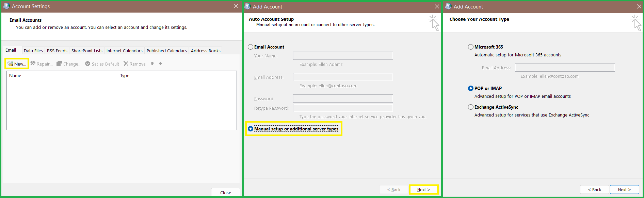Screen dimensions: 644x198
Task: Select Manual setup or additional server types
Action: 251,129
